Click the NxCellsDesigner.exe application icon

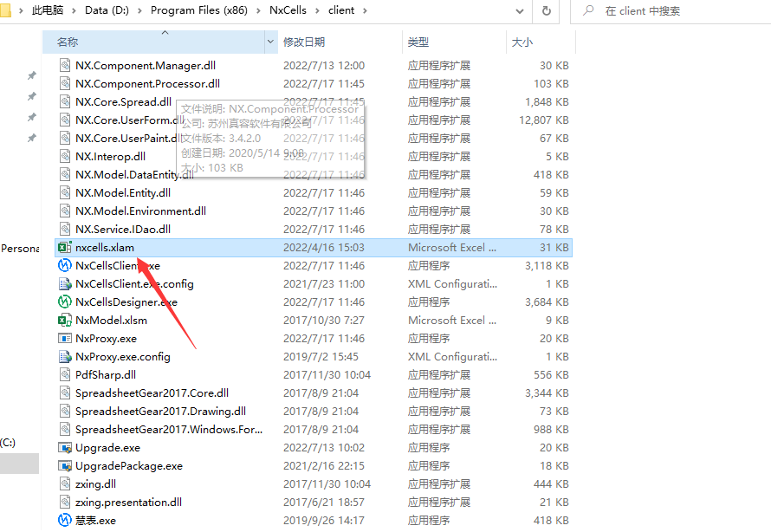pyautogui.click(x=64, y=302)
